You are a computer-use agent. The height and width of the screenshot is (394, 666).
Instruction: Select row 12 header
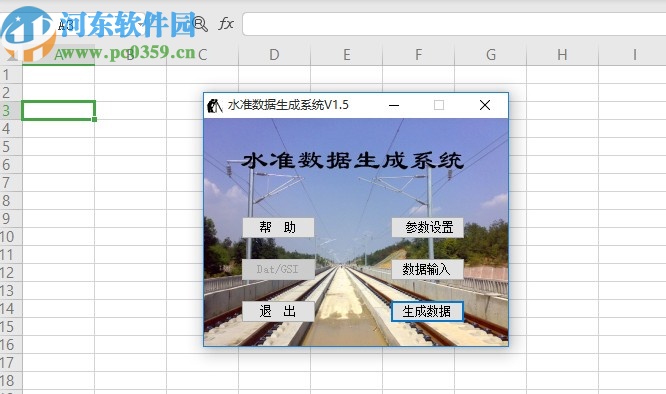pos(11,273)
